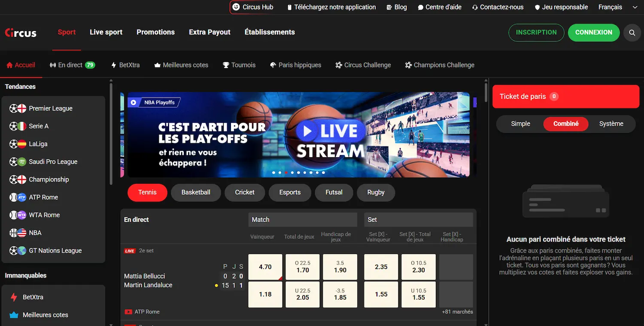Select handicap -3.5 at odds 1.85
This screenshot has width=644, height=326.
click(x=340, y=295)
